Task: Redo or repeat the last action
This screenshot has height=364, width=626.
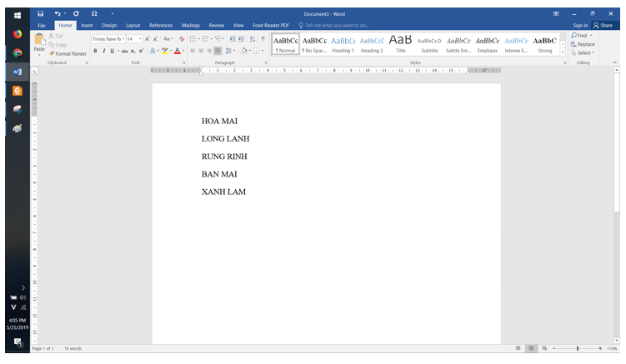Action: pos(76,13)
